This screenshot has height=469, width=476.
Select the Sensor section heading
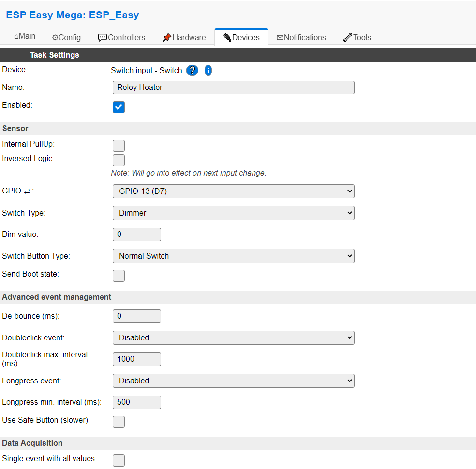pyautogui.click(x=15, y=128)
